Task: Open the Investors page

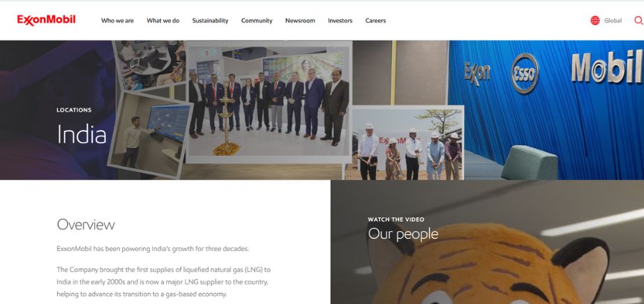Action: (x=340, y=20)
